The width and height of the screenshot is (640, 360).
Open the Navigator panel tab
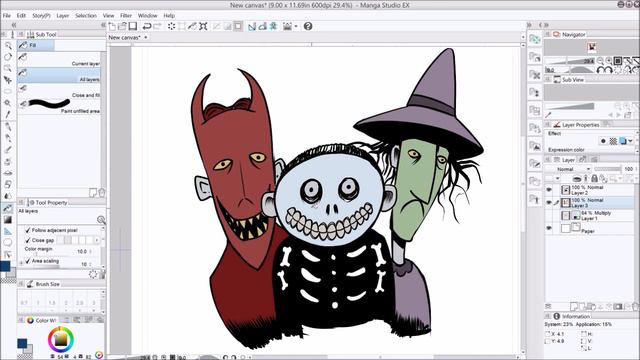[x=570, y=35]
